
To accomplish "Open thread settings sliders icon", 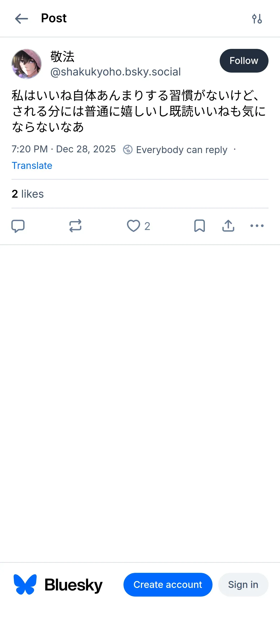I will 257,19.
